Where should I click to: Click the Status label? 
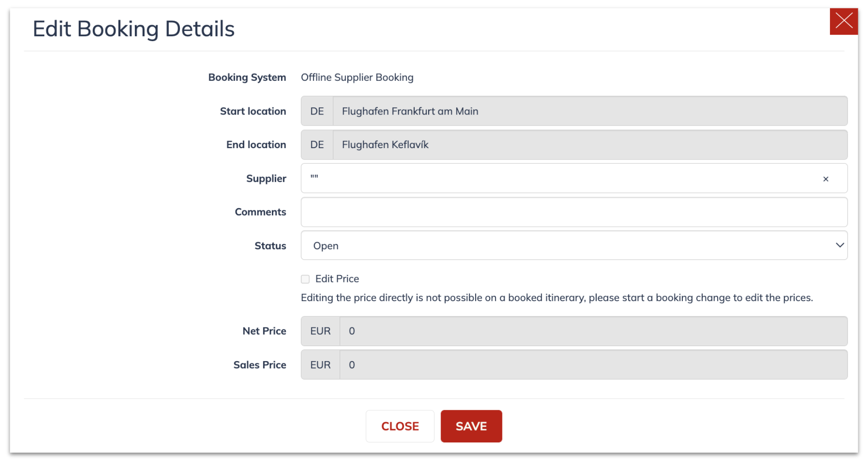tap(270, 246)
